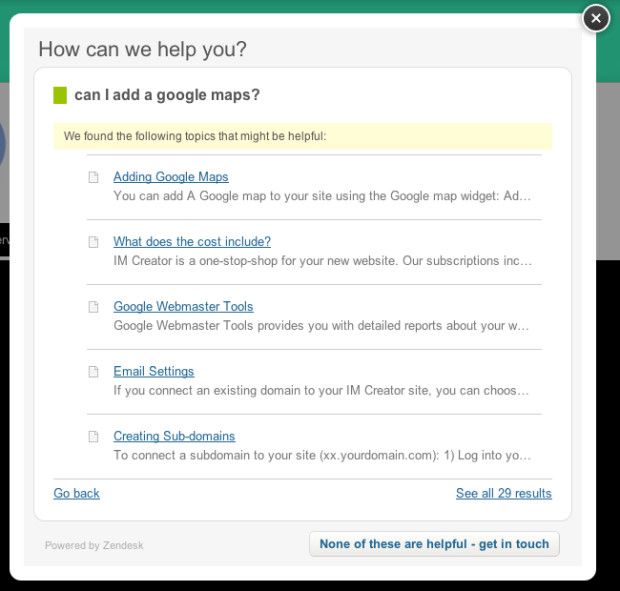This screenshot has width=620, height=591.
Task: Click the green square beside the question
Action: [60, 95]
